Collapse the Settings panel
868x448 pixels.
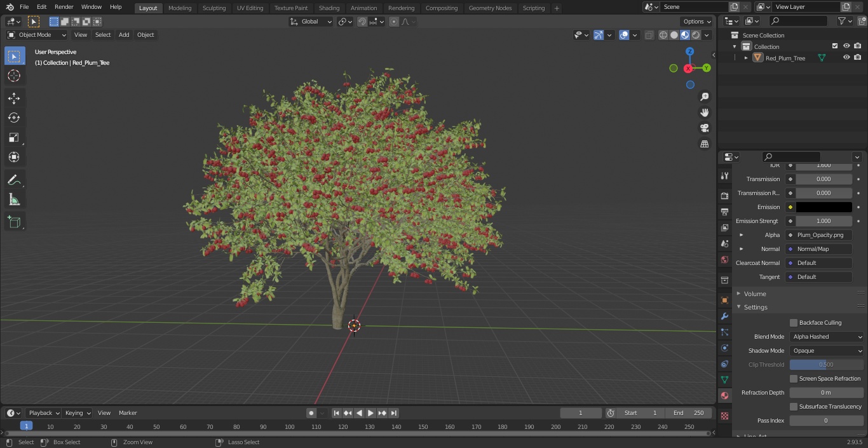point(756,307)
